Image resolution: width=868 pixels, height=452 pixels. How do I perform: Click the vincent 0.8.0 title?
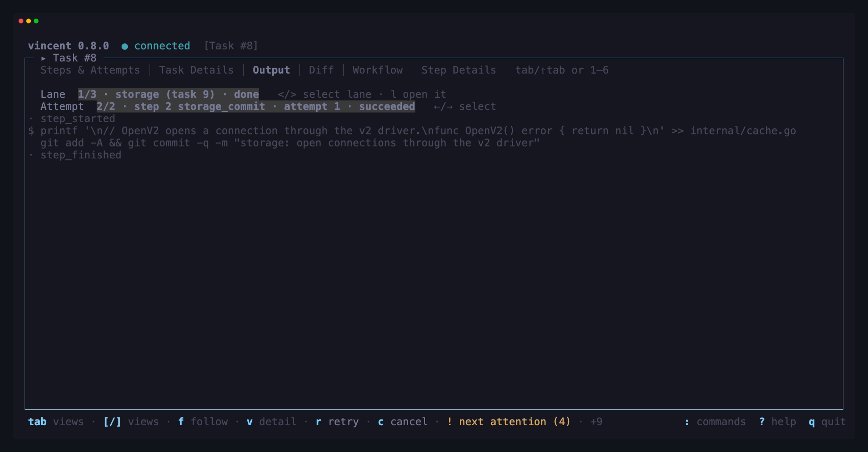68,46
